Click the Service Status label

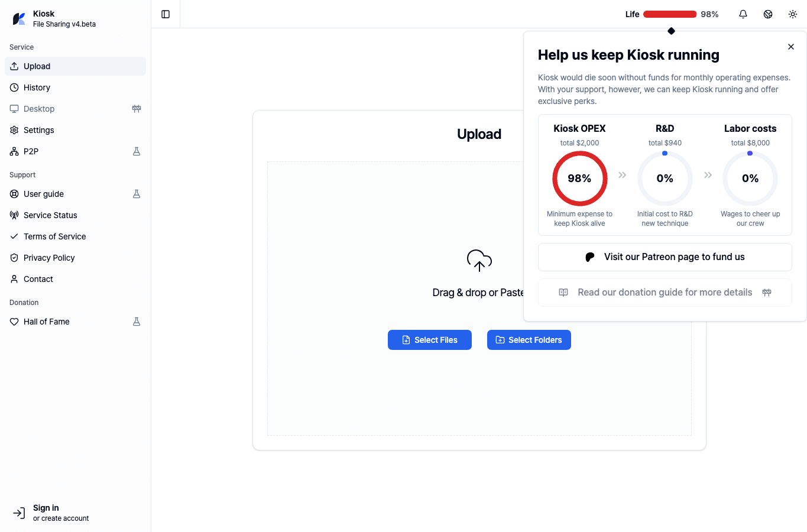(x=50, y=215)
